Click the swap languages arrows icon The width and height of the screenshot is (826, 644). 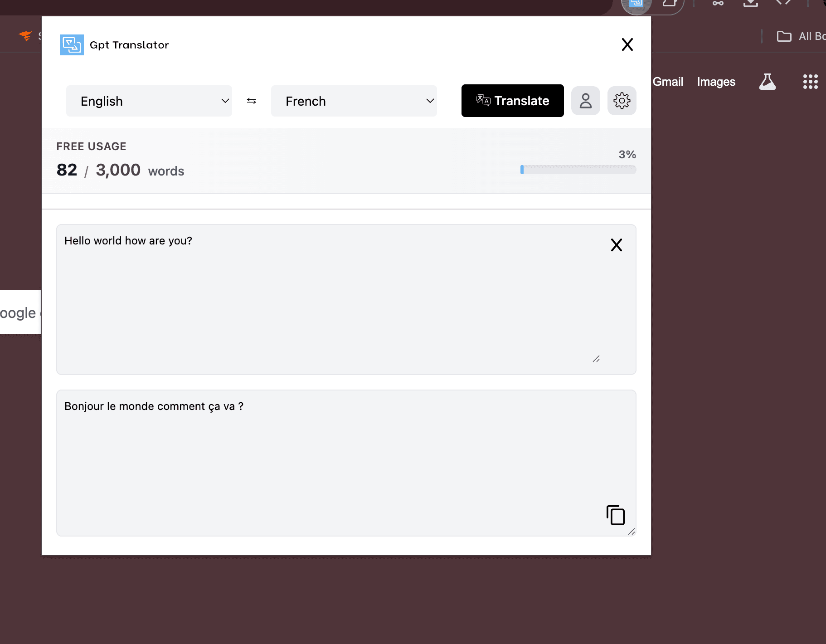252,101
